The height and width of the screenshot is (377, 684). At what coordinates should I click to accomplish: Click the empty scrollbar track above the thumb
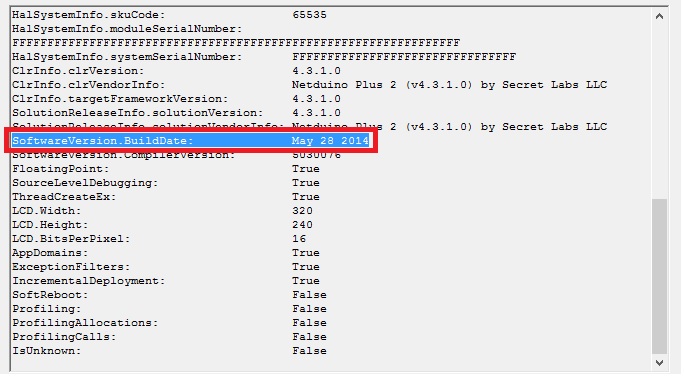659,111
